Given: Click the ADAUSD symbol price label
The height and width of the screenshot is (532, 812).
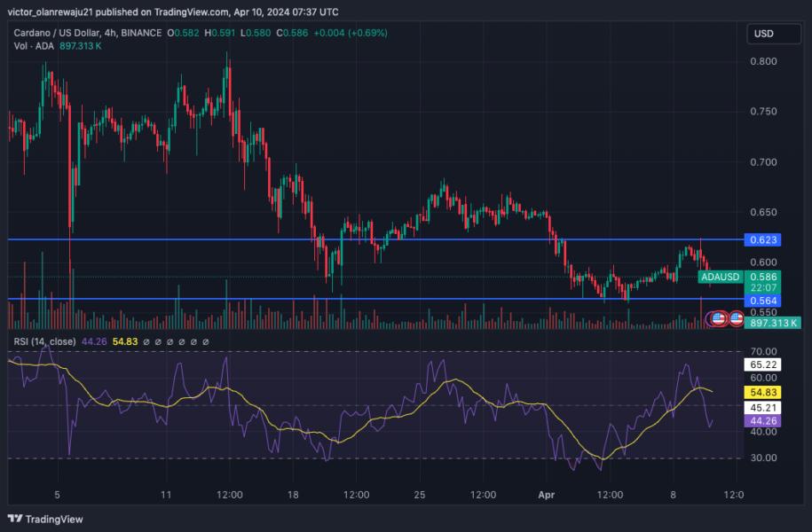Looking at the screenshot, I should point(721,277).
